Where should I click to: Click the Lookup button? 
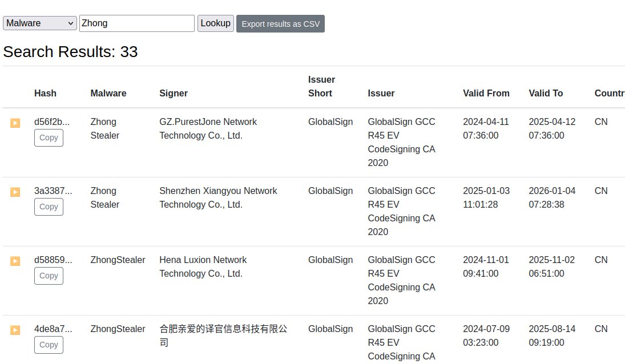(216, 23)
